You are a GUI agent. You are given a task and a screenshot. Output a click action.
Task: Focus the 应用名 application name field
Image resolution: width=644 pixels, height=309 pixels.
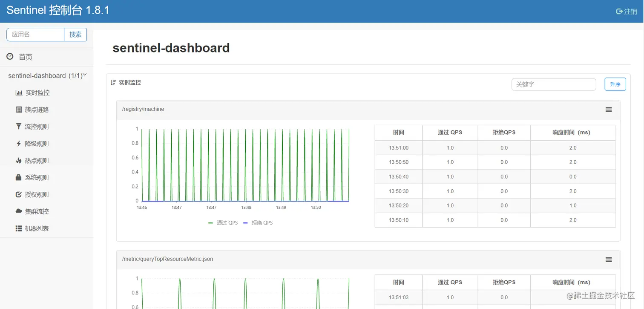35,35
